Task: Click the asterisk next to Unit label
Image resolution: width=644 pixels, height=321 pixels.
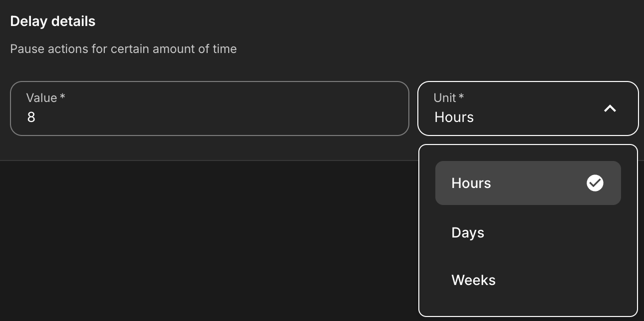Action: click(x=461, y=97)
